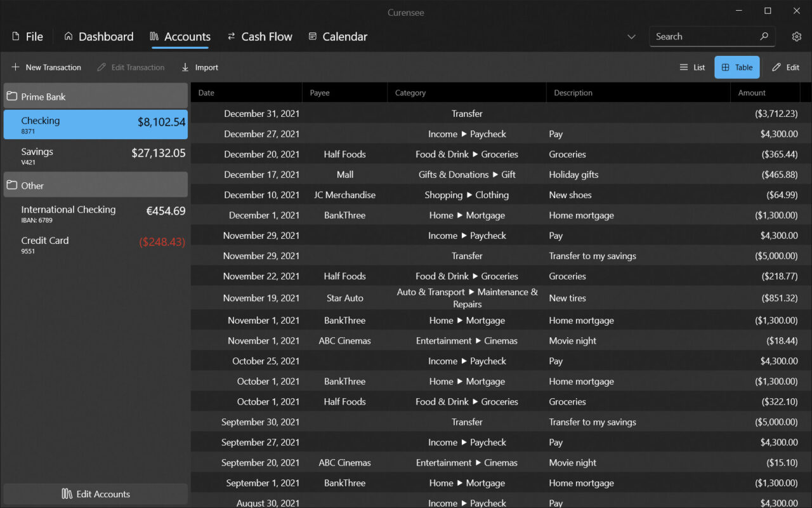The image size is (812, 508).
Task: Click the Shopping Clothing category cell
Action: click(467, 195)
